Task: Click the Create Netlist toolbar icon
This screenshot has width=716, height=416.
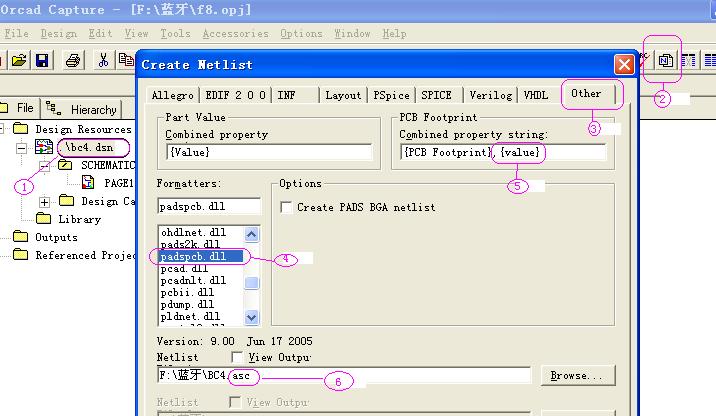Action: pos(665,60)
